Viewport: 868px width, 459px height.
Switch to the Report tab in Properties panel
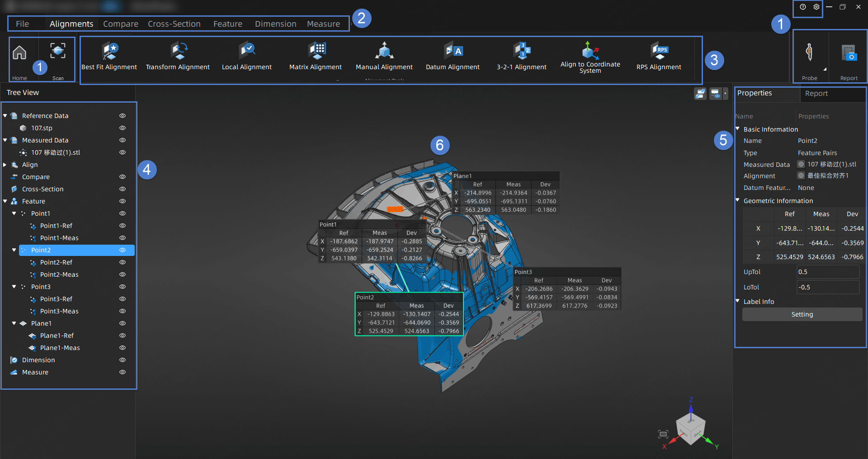pyautogui.click(x=816, y=94)
